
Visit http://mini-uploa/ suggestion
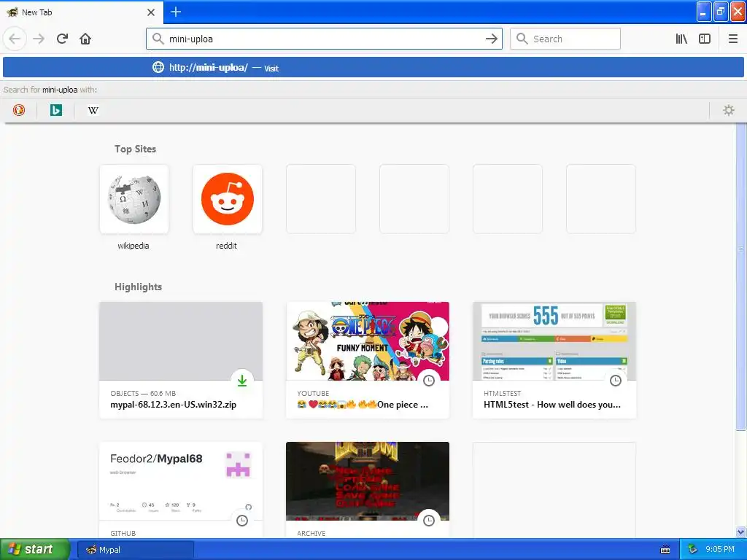click(x=373, y=68)
